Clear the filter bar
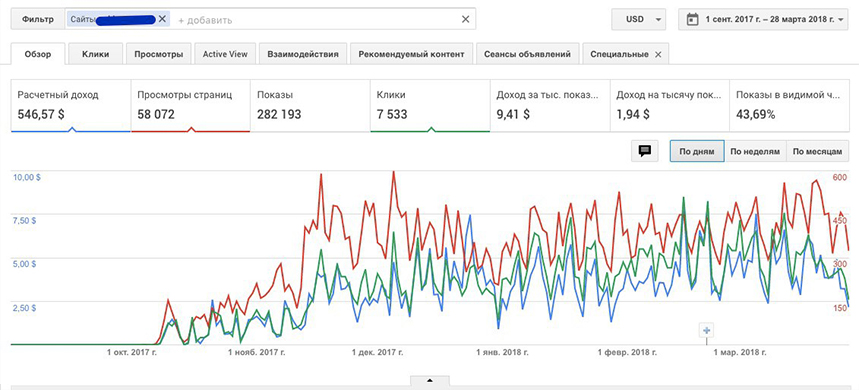 pos(465,19)
